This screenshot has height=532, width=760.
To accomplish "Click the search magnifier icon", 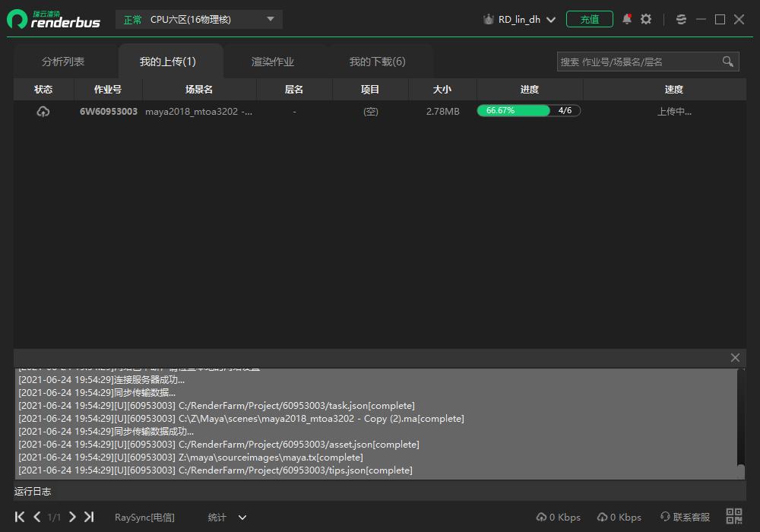I will tap(727, 62).
